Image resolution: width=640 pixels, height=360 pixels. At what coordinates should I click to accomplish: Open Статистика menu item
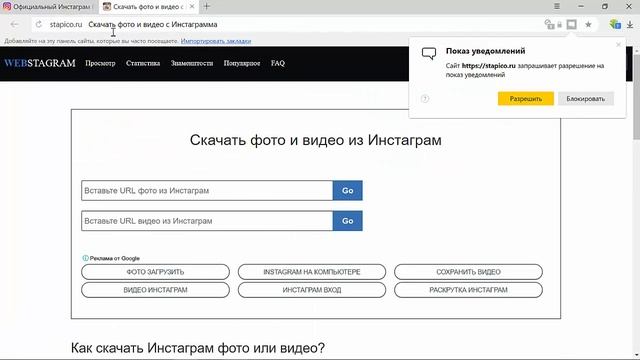pos(143,63)
